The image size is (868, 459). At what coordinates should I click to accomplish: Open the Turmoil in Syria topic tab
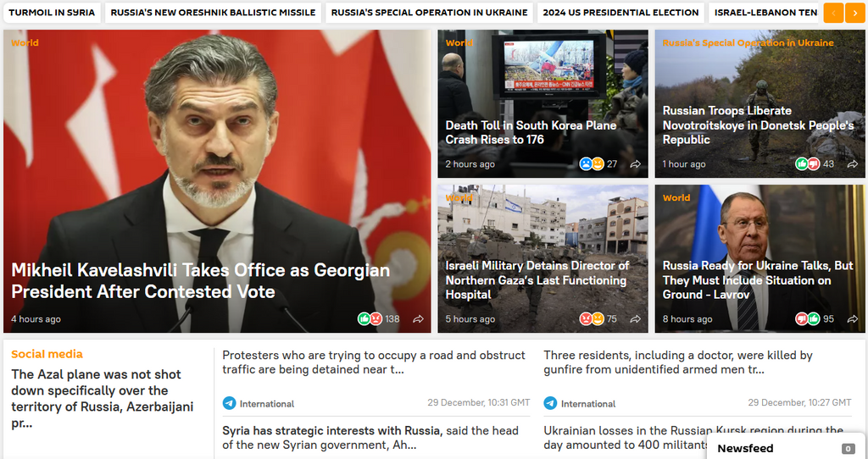pyautogui.click(x=52, y=13)
